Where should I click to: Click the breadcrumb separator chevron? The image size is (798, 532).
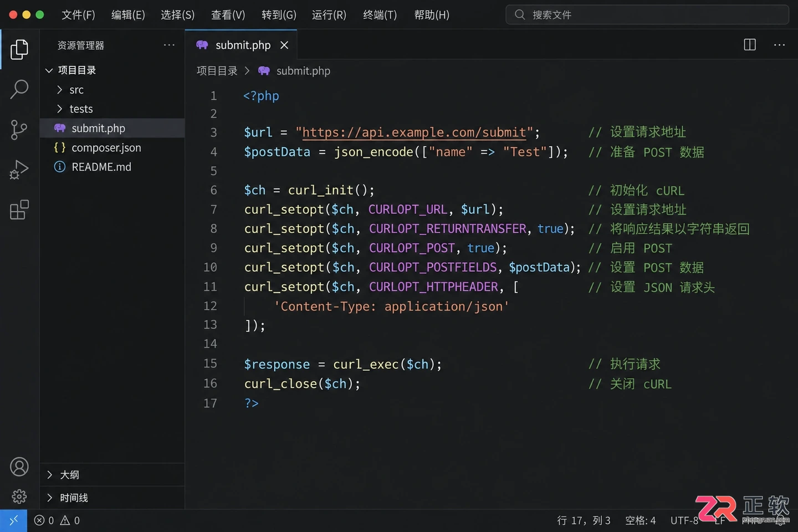(x=247, y=71)
